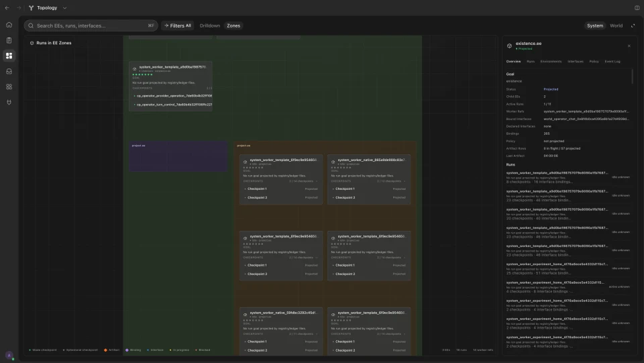644x363 pixels.
Task: Open the clipboard tasks sidebar icon
Action: tap(9, 40)
